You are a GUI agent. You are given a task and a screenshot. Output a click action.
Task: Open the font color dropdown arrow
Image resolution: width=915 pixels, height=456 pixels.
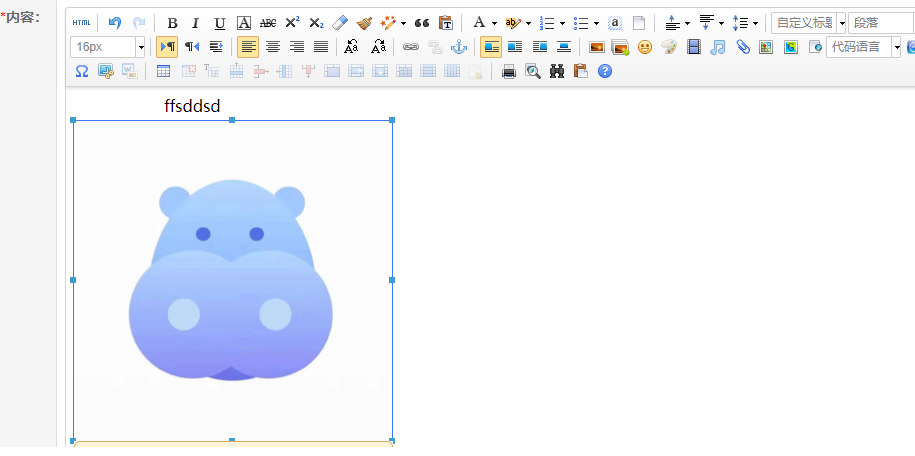494,23
